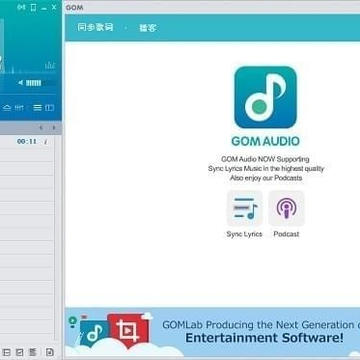Click the Sync Lyrics label
The width and height of the screenshot is (360, 360).
[244, 234]
